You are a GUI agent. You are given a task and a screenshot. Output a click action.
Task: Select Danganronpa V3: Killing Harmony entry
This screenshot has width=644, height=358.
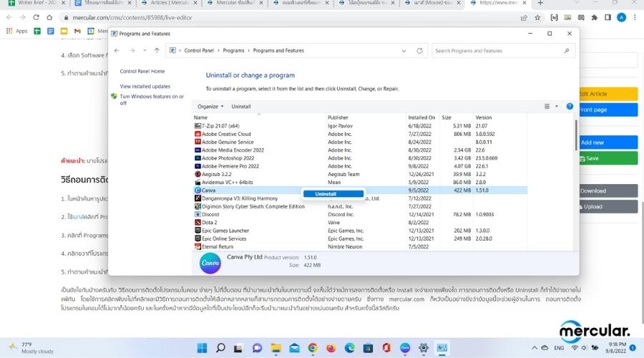[x=360, y=198]
